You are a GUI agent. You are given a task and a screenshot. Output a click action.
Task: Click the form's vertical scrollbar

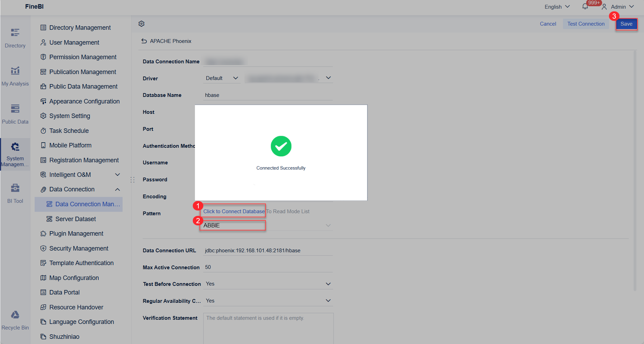point(635,171)
